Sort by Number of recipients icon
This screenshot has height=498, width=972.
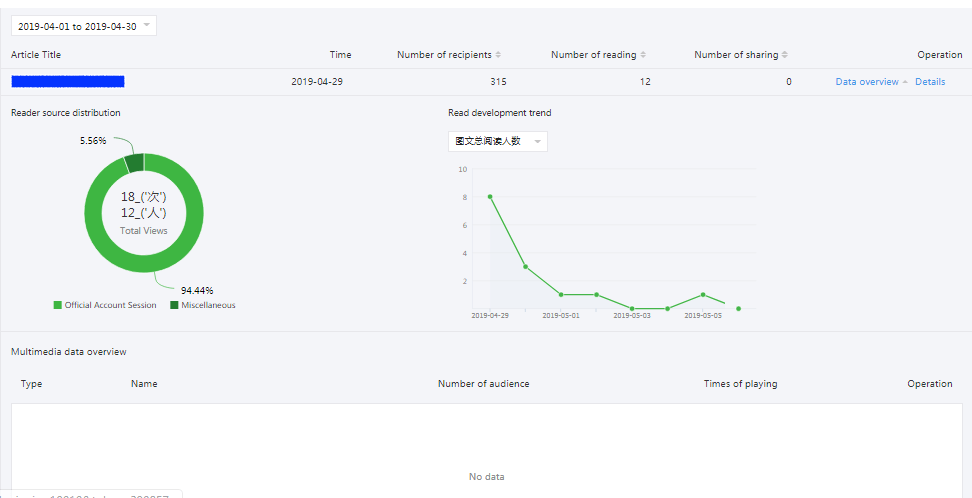(498, 55)
